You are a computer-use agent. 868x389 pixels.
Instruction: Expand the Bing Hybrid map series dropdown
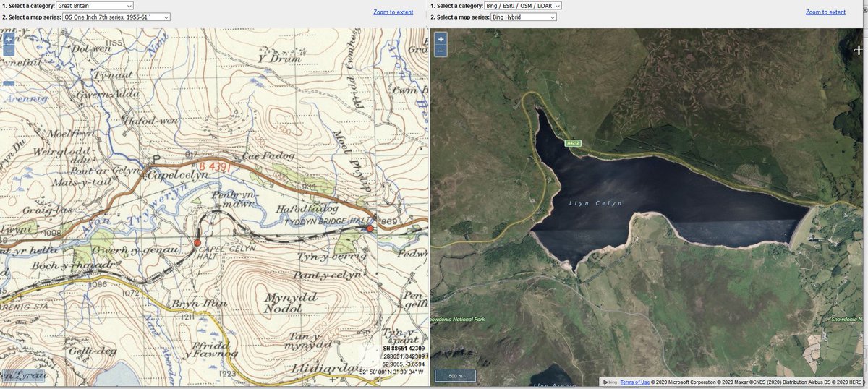pos(523,17)
